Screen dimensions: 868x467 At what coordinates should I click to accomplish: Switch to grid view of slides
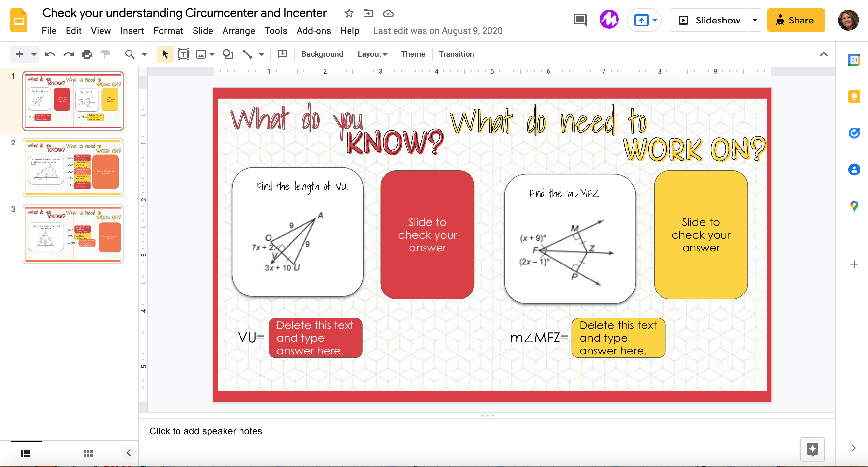[x=88, y=453]
